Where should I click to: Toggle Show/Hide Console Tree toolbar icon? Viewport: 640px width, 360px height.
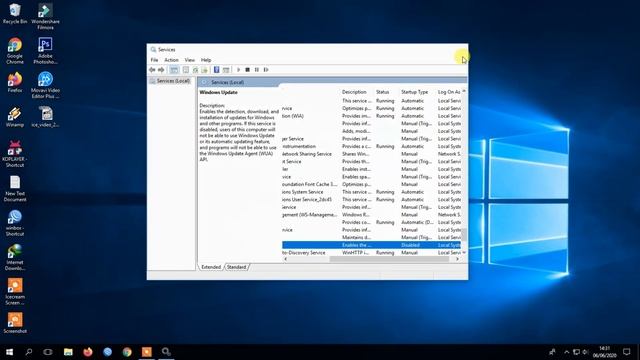(174, 70)
